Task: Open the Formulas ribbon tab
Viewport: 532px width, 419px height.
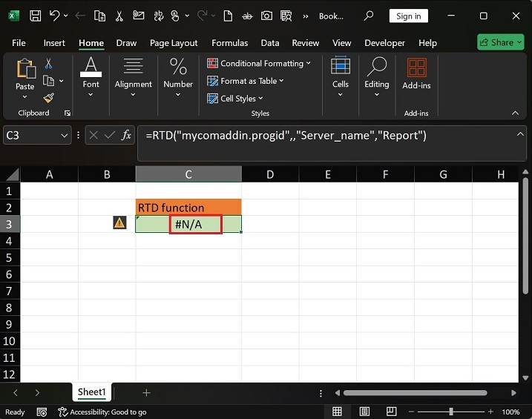Action: pos(229,43)
